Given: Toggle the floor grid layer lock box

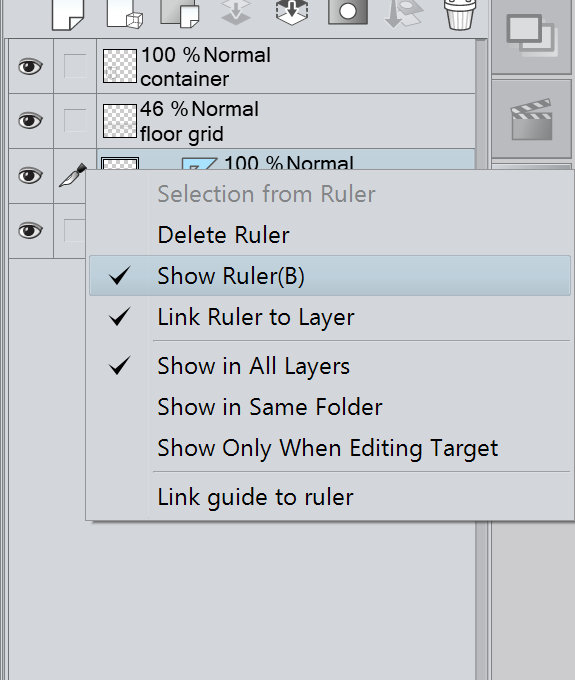Looking at the screenshot, I should 75,120.
